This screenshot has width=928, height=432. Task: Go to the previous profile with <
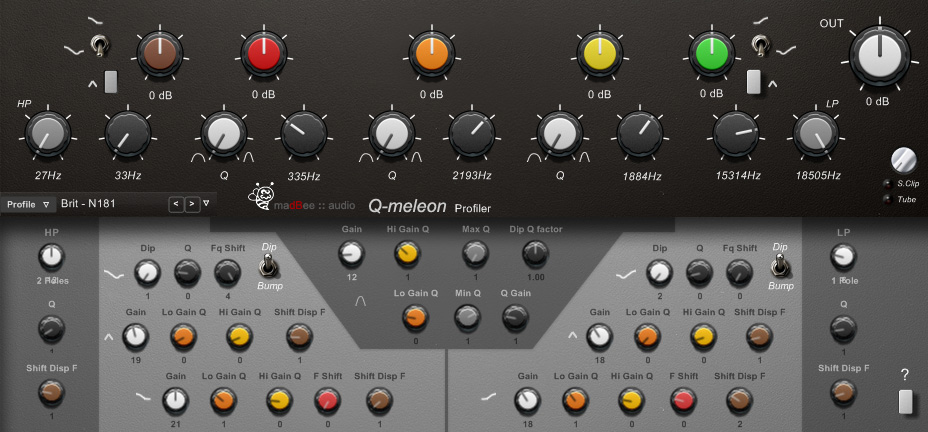(x=176, y=205)
